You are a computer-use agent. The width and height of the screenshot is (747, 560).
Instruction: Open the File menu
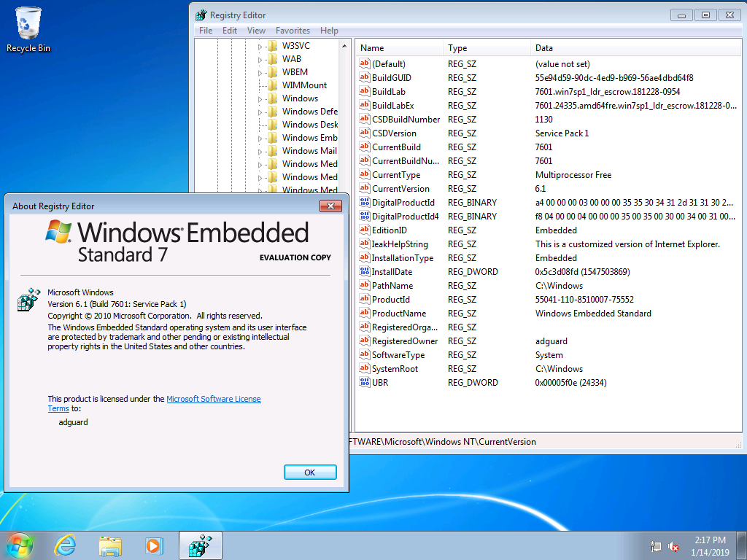(x=206, y=31)
